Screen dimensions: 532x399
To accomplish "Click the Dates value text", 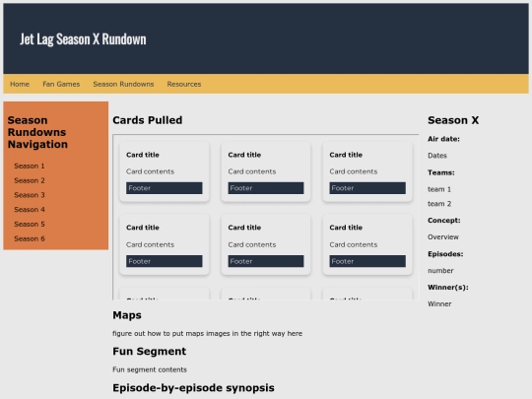I will pyautogui.click(x=437, y=156).
